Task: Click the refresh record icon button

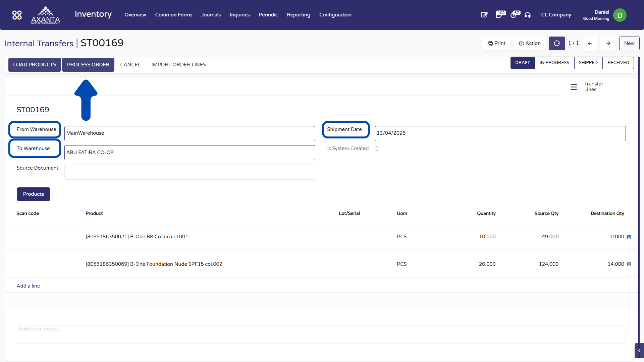Action: point(556,43)
